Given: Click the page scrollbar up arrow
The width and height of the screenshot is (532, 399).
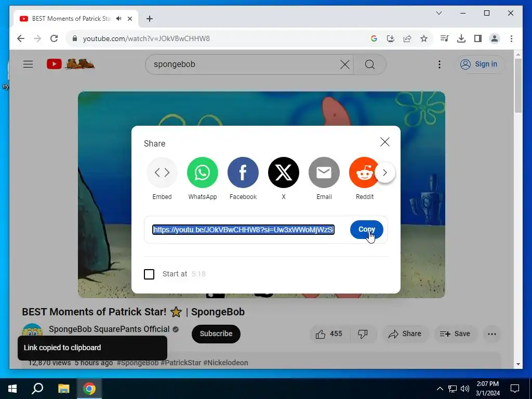Looking at the screenshot, I should 518,54.
